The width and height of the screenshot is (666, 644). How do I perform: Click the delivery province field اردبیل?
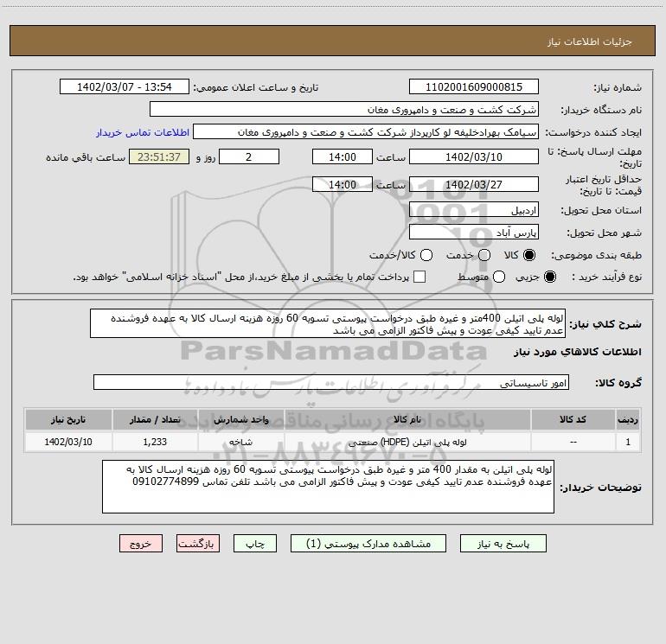474,209
